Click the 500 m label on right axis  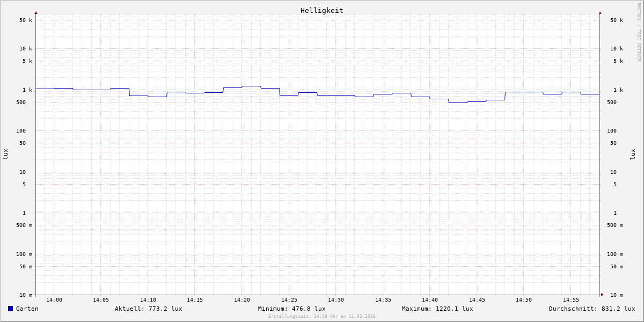[615, 225]
